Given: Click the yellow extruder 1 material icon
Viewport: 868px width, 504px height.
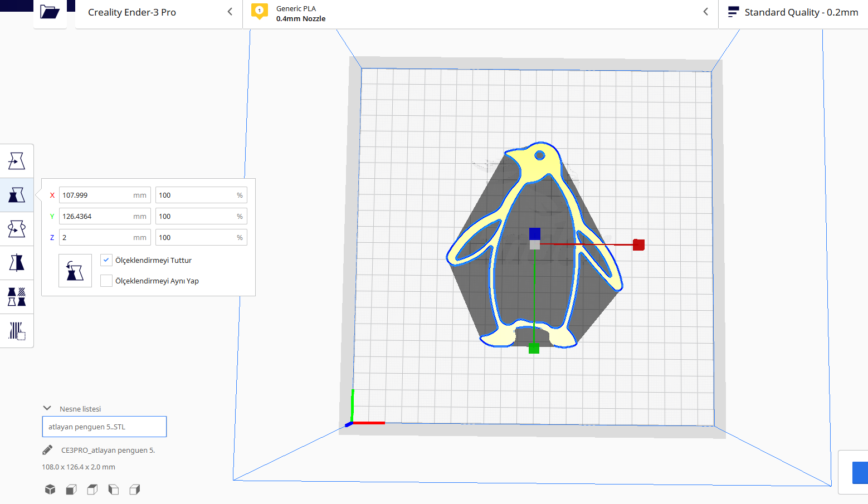Looking at the screenshot, I should (260, 12).
